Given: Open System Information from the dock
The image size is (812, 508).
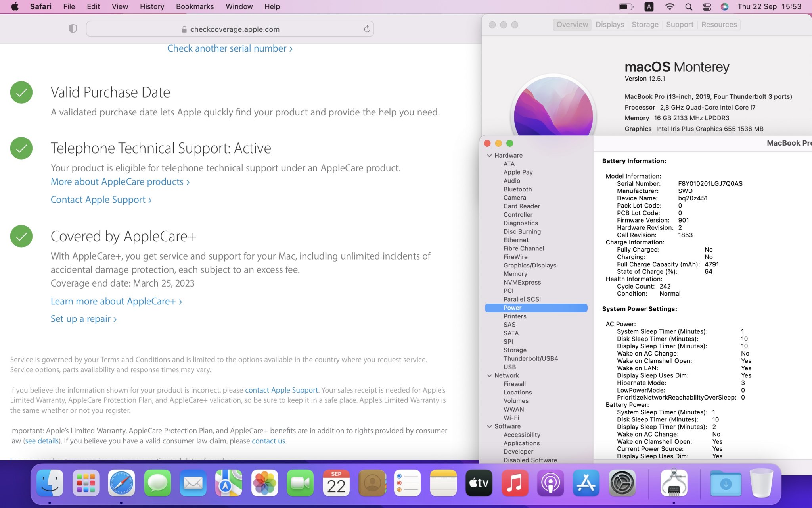Looking at the screenshot, I should point(674,483).
